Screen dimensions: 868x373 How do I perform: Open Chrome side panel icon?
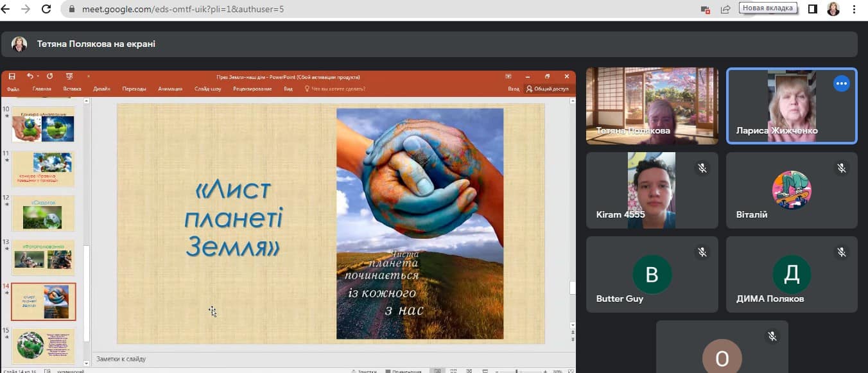click(812, 9)
